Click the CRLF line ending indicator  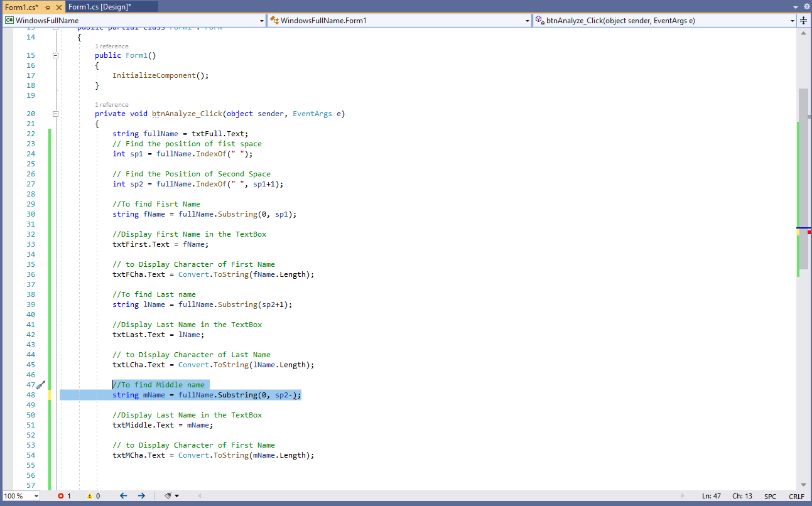click(x=796, y=496)
